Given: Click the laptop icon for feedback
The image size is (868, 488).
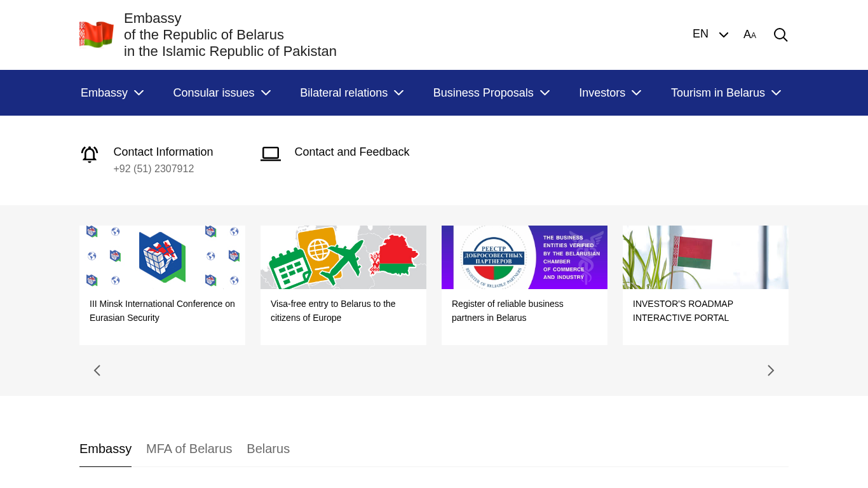Looking at the screenshot, I should [271, 154].
